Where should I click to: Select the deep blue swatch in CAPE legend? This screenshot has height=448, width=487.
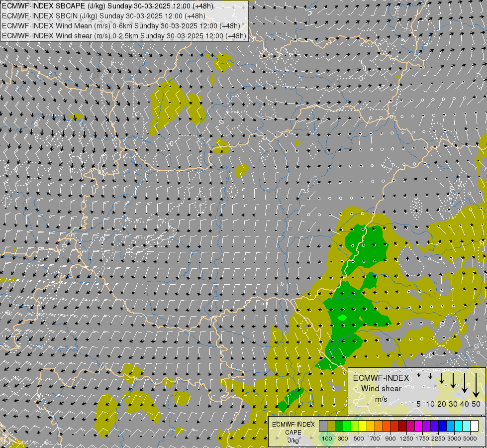click(443, 426)
